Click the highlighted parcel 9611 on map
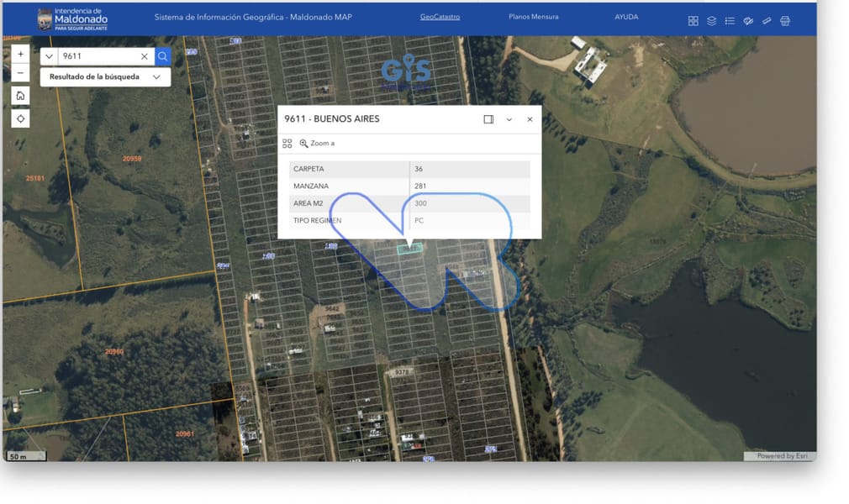The height and width of the screenshot is (504, 849). (410, 249)
